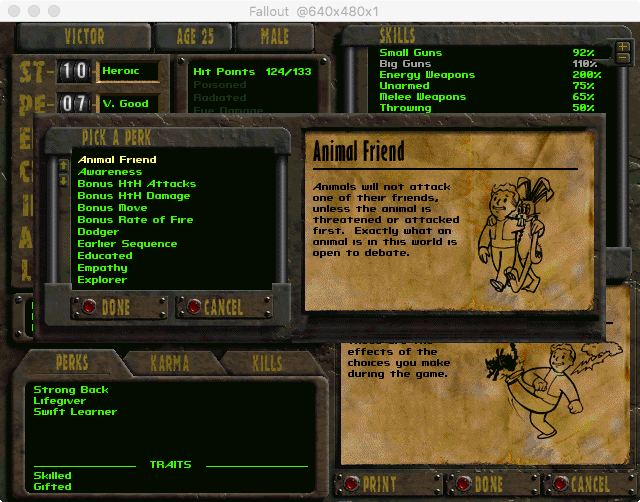The height and width of the screenshot is (502, 640).
Task: Click the skills slider track on right
Action: [x=622, y=155]
